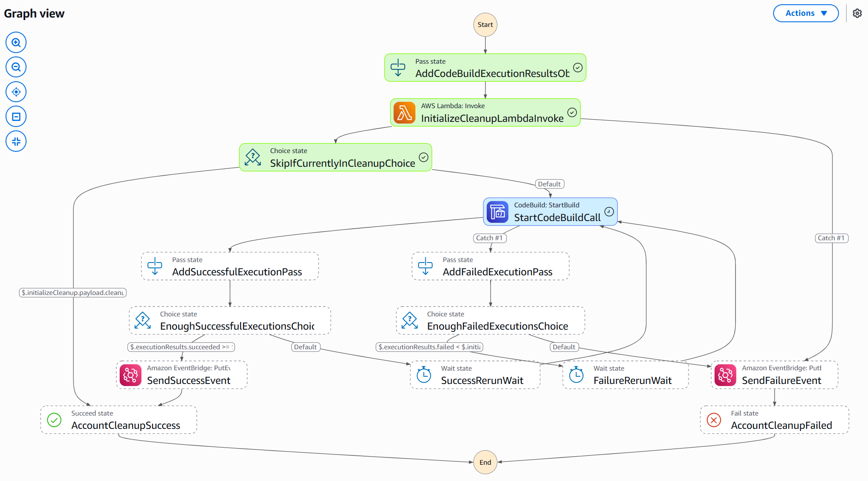This screenshot has height=481, width=868.
Task: Click the green checkmark icon on AccountCleanupSuccess
Action: 54,420
